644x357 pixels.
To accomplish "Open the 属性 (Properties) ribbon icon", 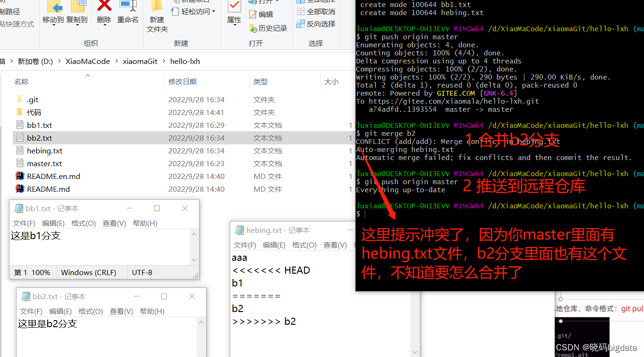I will pos(234,12).
